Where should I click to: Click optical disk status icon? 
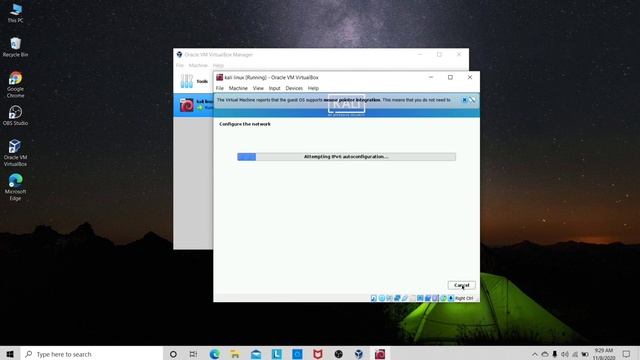382,298
